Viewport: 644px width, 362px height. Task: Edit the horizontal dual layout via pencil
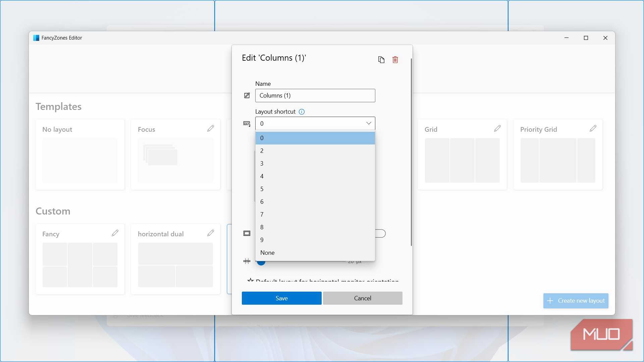pos(211,233)
